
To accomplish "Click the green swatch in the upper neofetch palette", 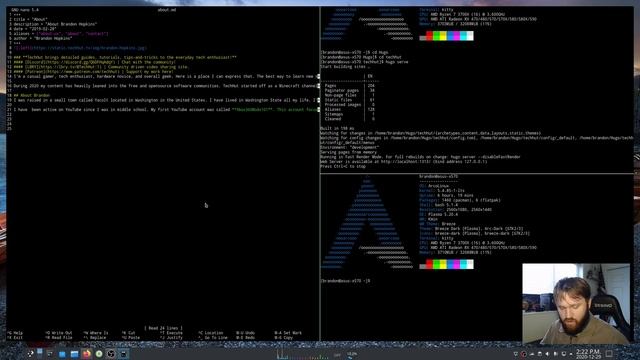I will 436,36.
